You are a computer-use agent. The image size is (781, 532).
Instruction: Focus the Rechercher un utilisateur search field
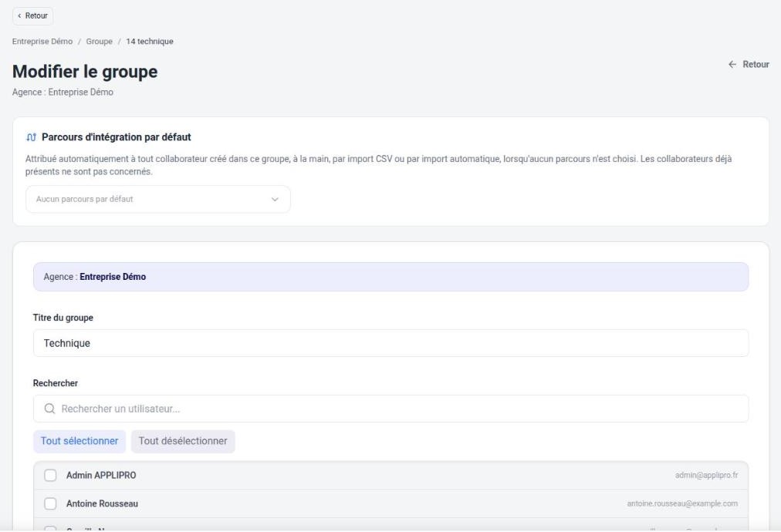(390, 409)
